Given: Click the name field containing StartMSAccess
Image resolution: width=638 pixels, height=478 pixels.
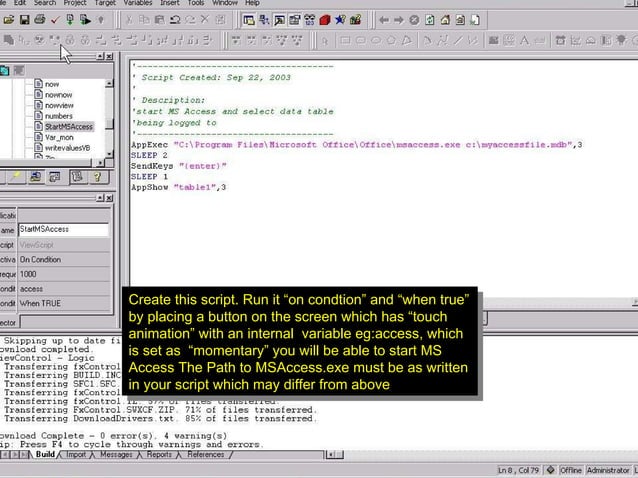Looking at the screenshot, I should click(x=63, y=229).
